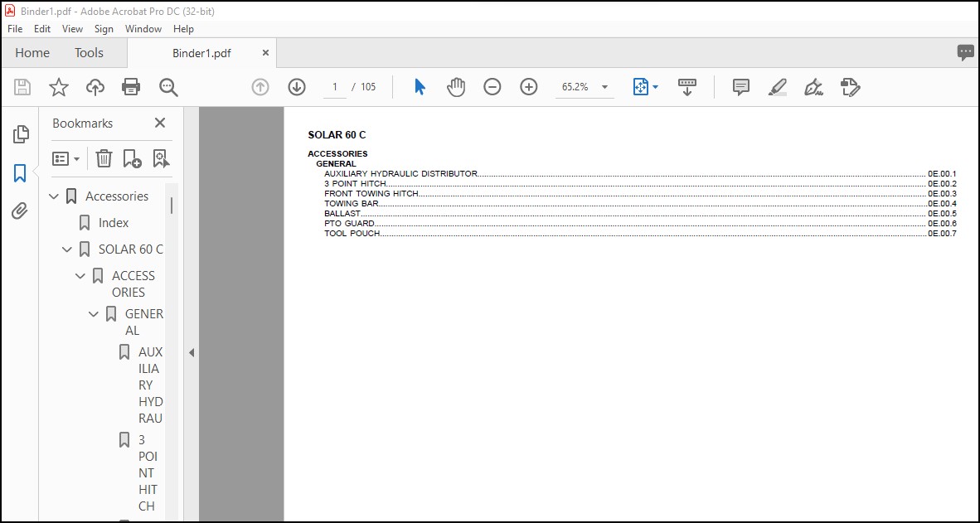The image size is (980, 523).
Task: Select the Accessories root bookmark
Action: pyautogui.click(x=117, y=196)
